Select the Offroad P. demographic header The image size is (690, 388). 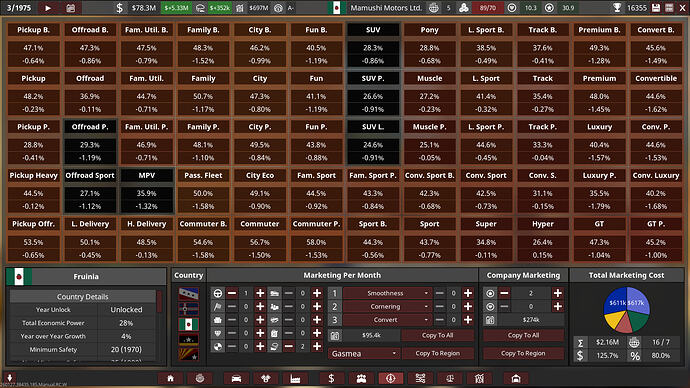point(90,127)
